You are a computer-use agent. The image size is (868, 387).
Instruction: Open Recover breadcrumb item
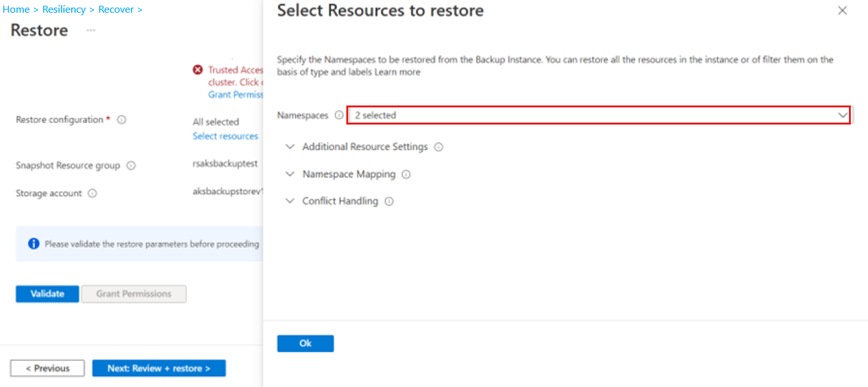click(116, 10)
